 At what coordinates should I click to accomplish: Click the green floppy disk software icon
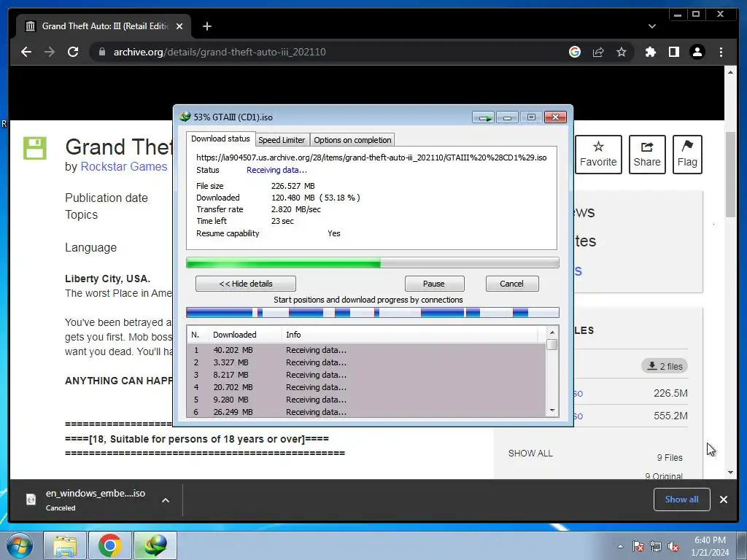[35, 148]
